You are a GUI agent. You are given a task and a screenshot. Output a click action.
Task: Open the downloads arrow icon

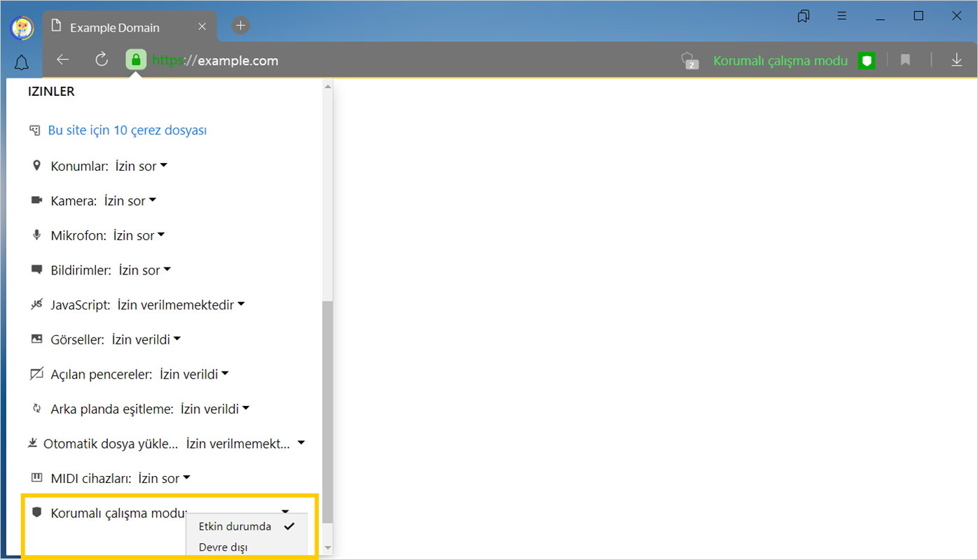[x=957, y=61]
